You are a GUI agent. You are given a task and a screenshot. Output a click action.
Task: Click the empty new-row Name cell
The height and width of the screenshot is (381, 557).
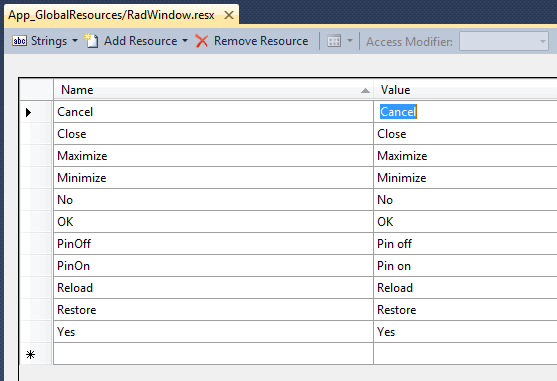point(213,354)
